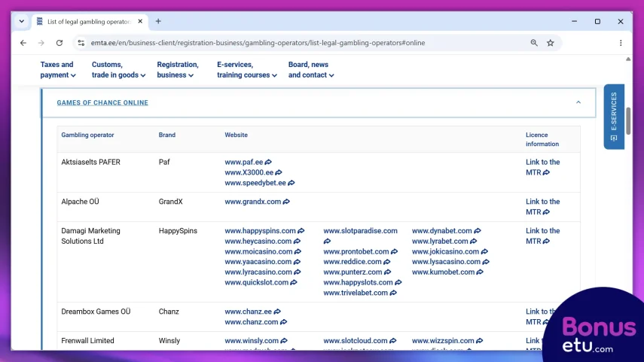Open the tab search dropdown arrow
The image size is (644, 362).
click(x=21, y=21)
